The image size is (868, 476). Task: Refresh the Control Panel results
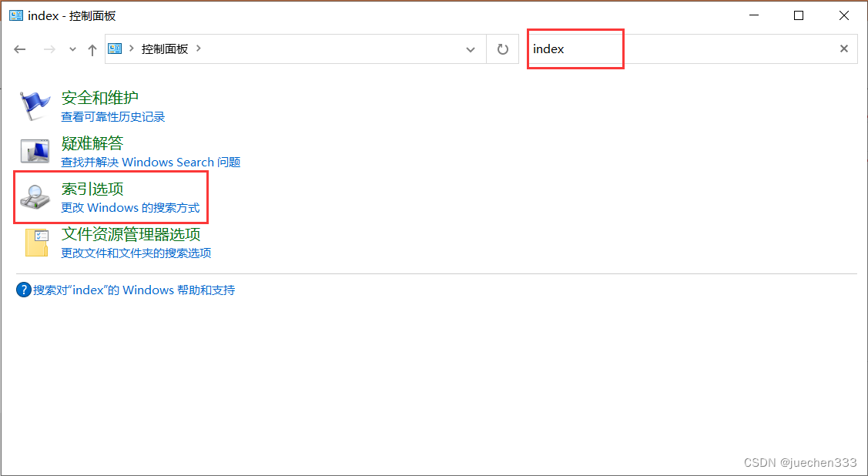point(503,49)
